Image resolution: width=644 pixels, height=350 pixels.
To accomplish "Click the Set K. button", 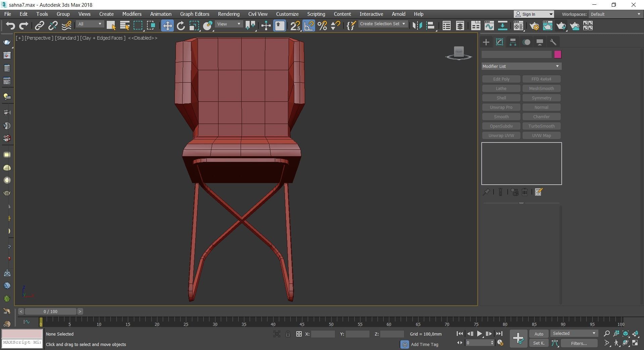I will coord(539,343).
